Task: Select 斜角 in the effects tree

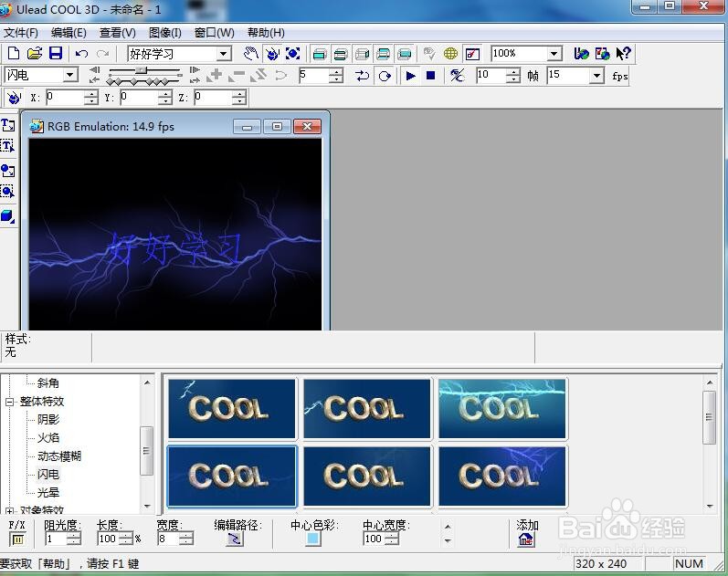Action: point(48,382)
